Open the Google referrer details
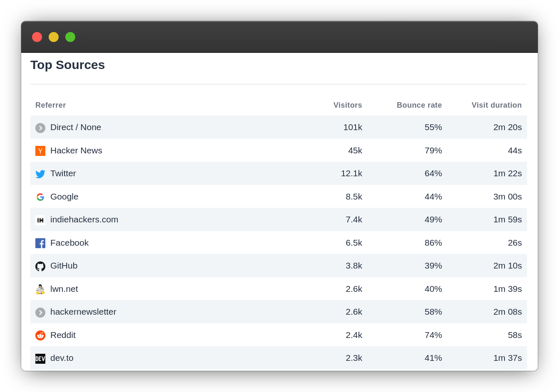This screenshot has width=559, height=392. click(64, 197)
